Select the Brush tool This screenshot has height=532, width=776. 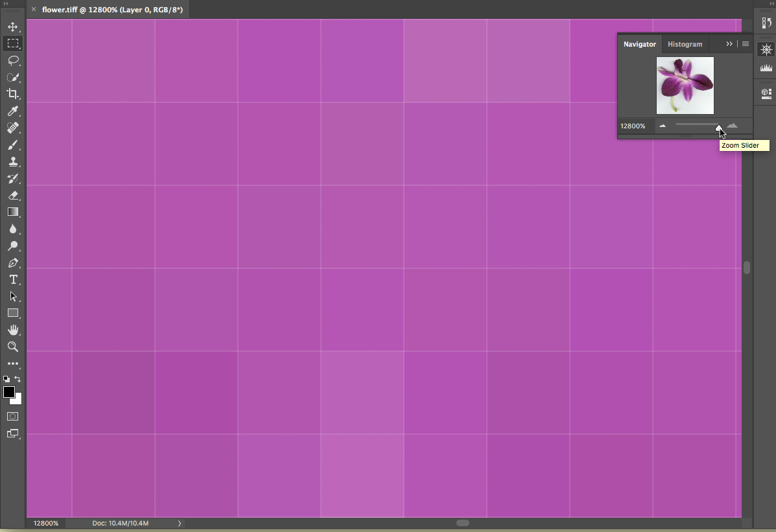pyautogui.click(x=12, y=145)
